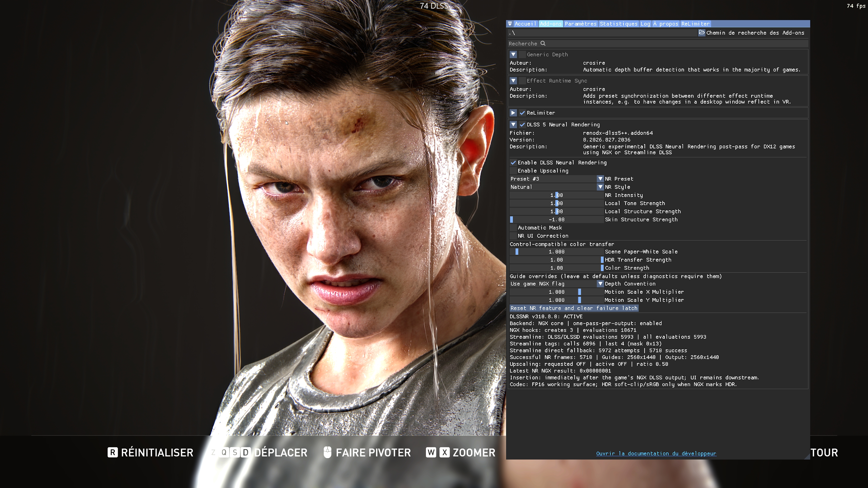Click the Skin Structure Strength slider
This screenshot has height=488, width=868.
[x=556, y=219]
